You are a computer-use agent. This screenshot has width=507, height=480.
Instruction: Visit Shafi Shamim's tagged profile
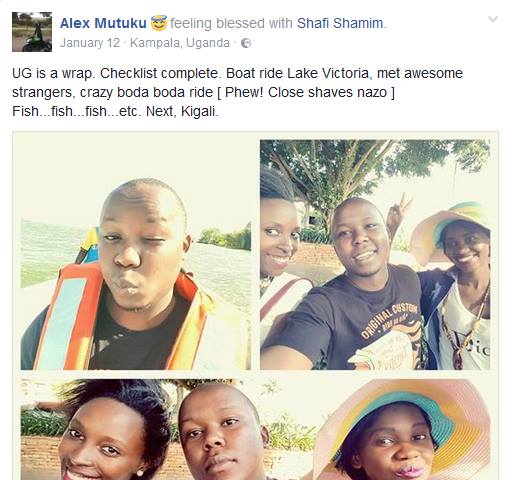340,23
